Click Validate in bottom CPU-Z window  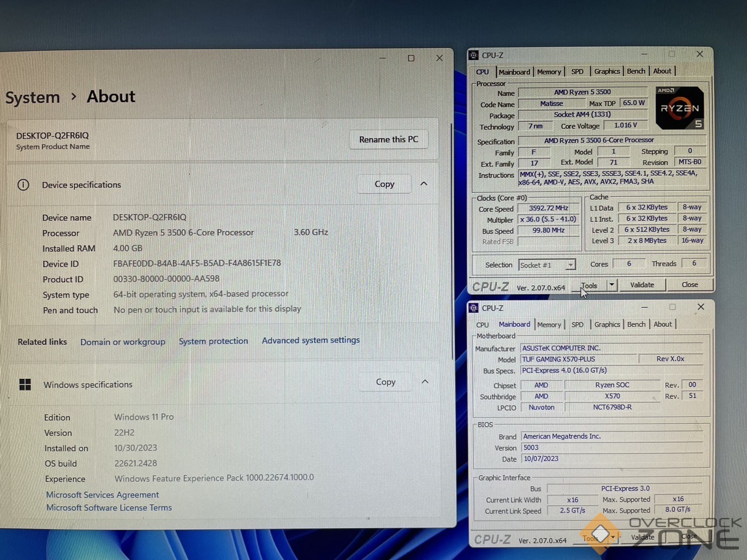pyautogui.click(x=642, y=537)
